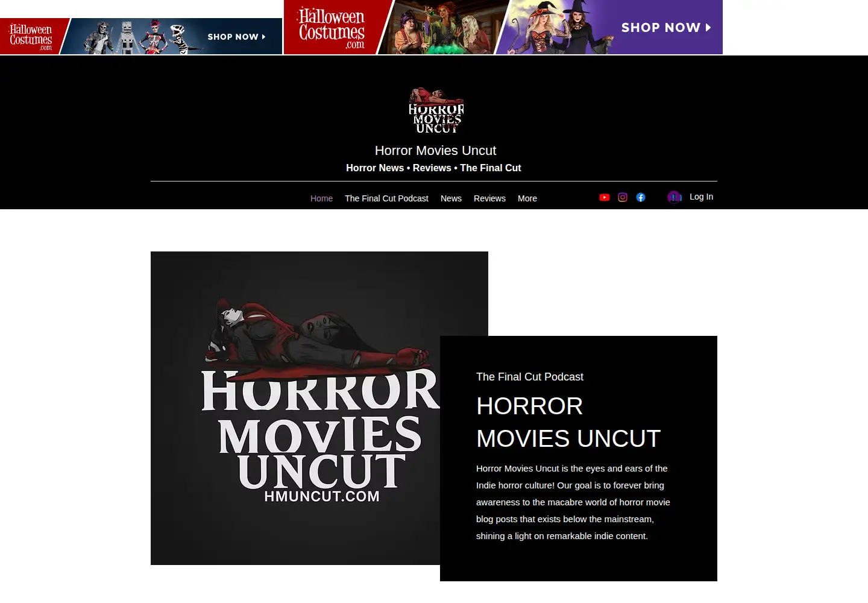868x603 pixels.
Task: Click SHOP NOW on the small banner ad
Action: click(236, 37)
